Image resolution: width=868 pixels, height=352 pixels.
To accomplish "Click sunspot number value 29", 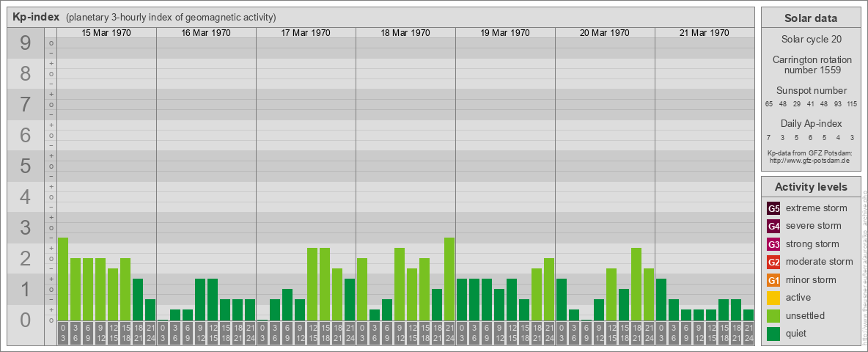I will pos(797,104).
